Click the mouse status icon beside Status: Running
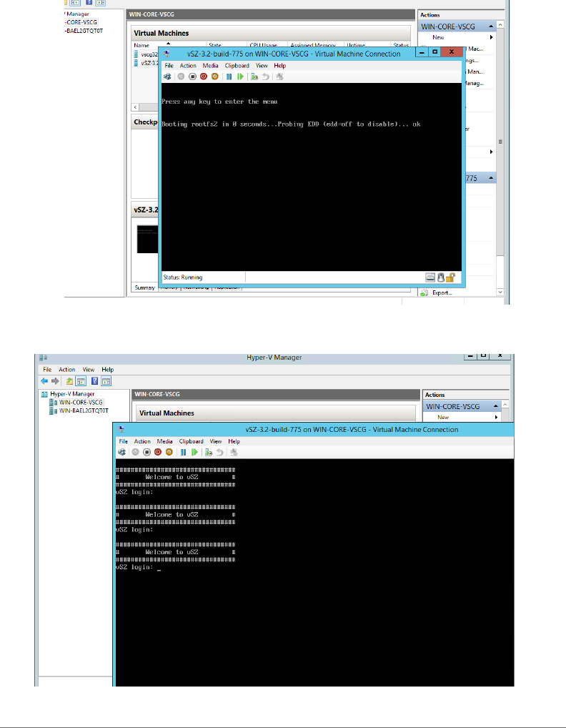The image size is (566, 728). pos(441,277)
